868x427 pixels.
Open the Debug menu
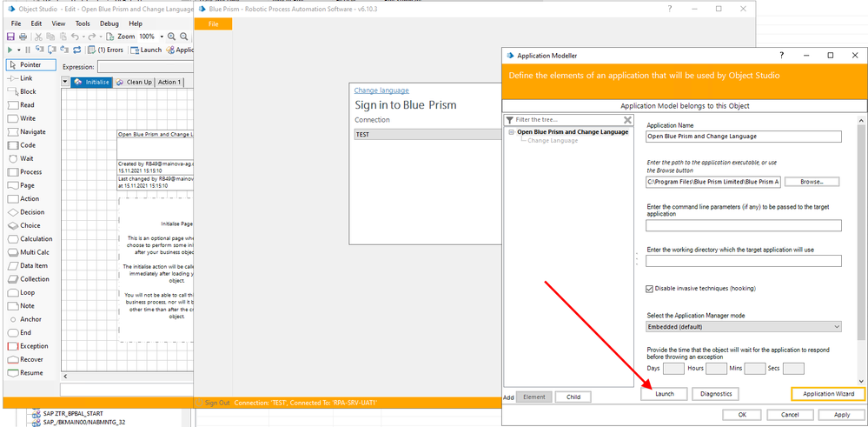[109, 23]
